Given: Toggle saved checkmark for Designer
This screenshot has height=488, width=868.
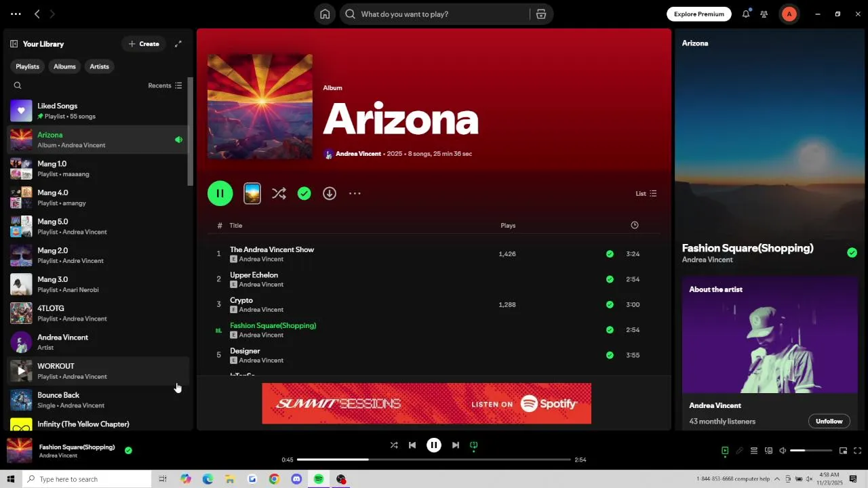Looking at the screenshot, I should pos(610,355).
